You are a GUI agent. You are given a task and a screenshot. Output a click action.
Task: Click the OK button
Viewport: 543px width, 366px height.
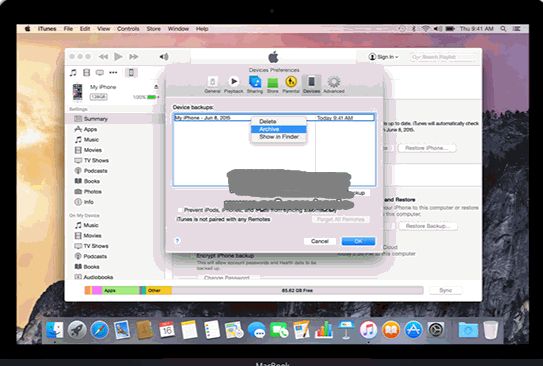358,241
